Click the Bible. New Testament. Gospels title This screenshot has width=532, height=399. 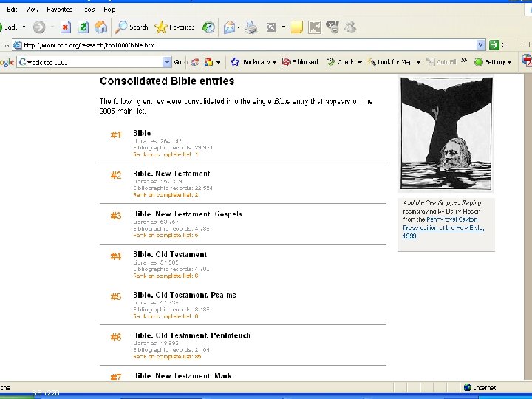coord(188,214)
